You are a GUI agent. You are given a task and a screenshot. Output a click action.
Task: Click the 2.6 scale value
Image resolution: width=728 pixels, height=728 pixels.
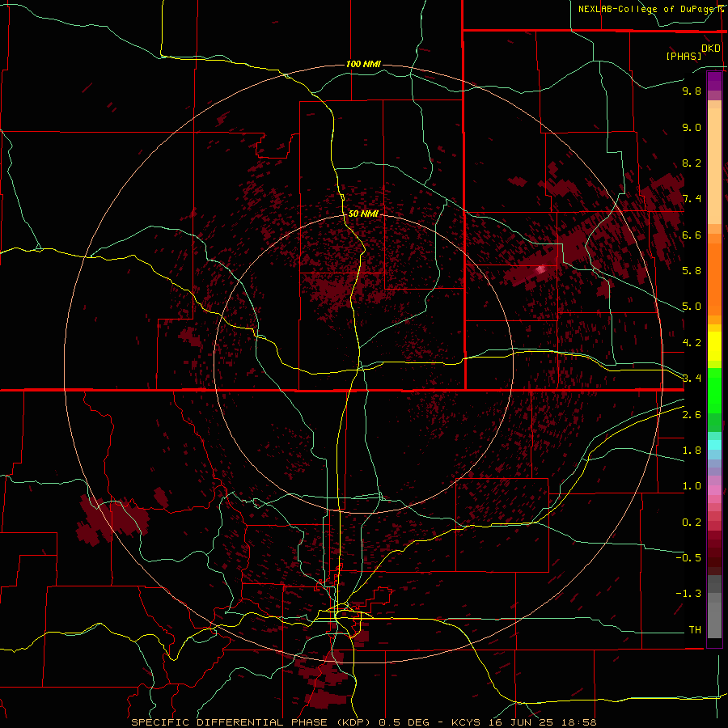click(x=692, y=415)
